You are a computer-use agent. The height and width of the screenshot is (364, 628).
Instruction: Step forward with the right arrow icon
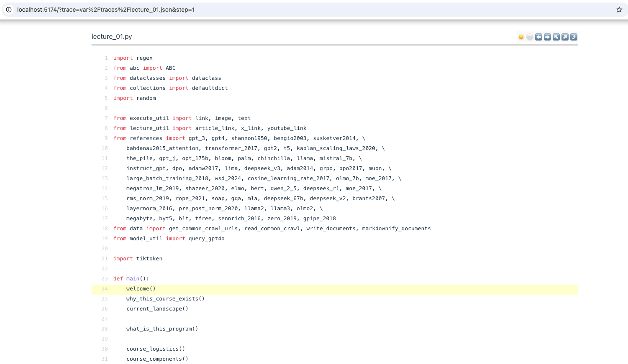click(547, 37)
